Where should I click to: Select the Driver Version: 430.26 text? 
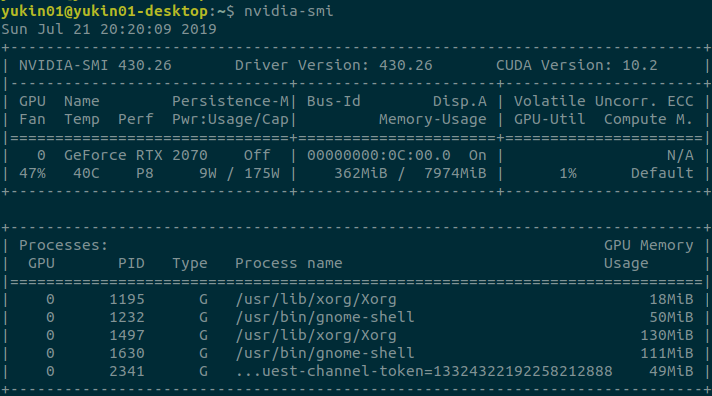click(334, 65)
